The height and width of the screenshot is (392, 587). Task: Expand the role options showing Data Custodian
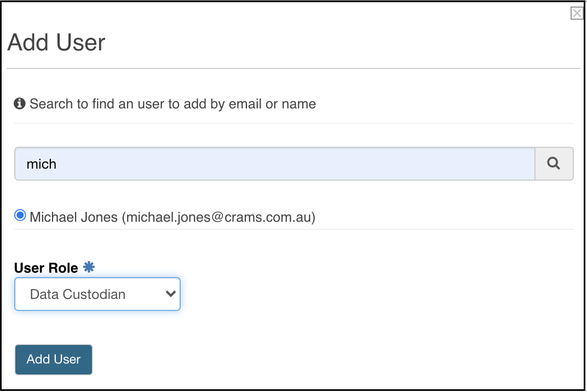click(x=97, y=294)
